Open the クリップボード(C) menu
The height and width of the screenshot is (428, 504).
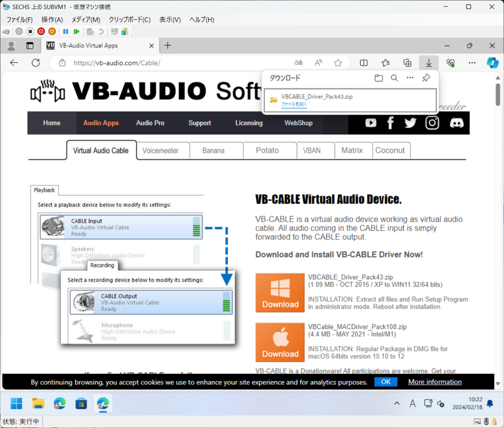point(129,20)
